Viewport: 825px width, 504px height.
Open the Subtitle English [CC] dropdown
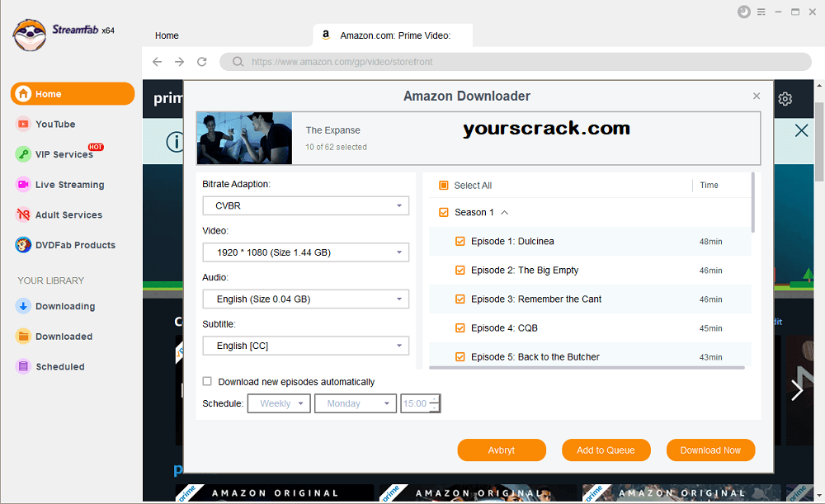pos(306,346)
